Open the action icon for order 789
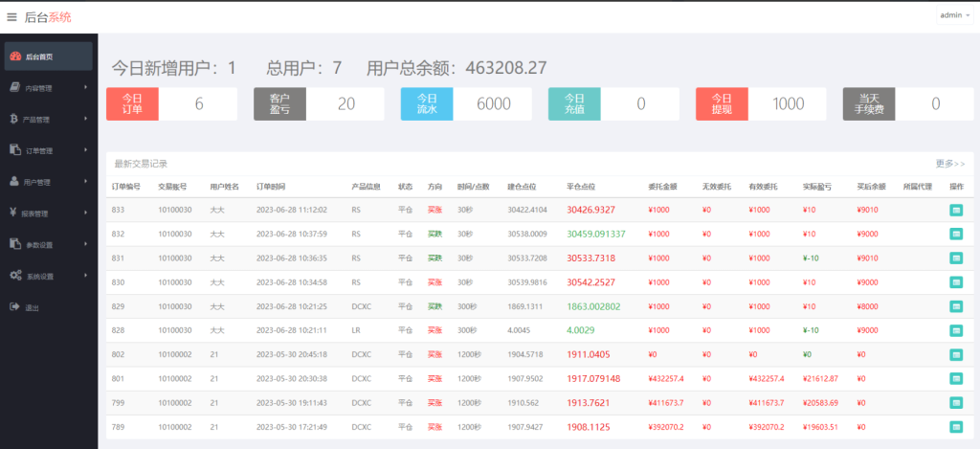The width and height of the screenshot is (980, 449). [956, 427]
